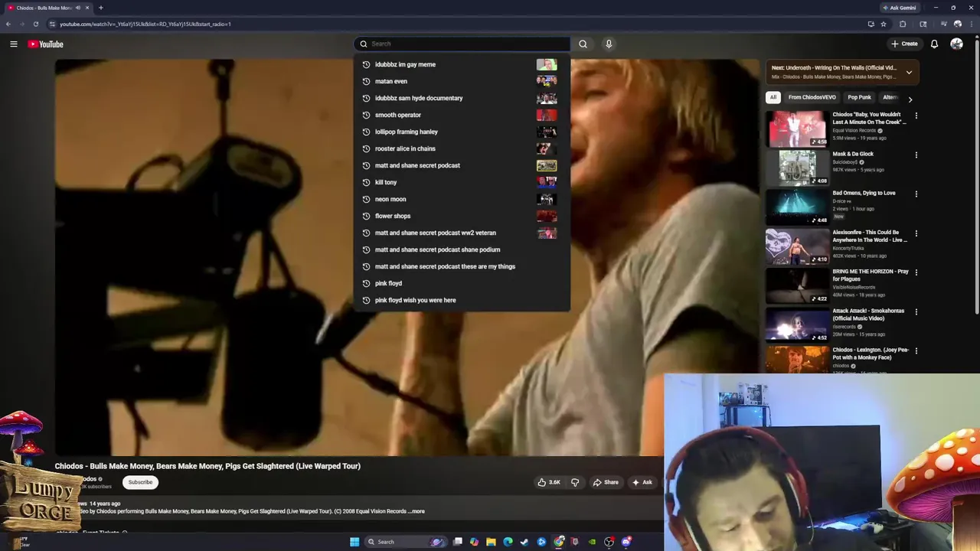Open File Explorer from the taskbar
Screen dimensions: 980x551
click(x=491, y=542)
